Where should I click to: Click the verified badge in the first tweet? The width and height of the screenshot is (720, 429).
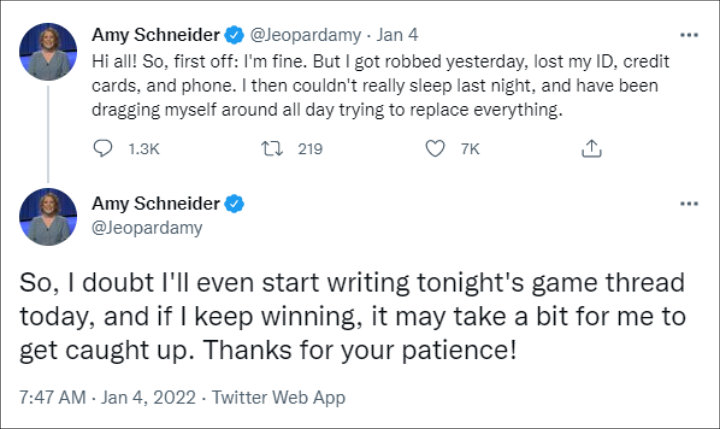point(232,34)
